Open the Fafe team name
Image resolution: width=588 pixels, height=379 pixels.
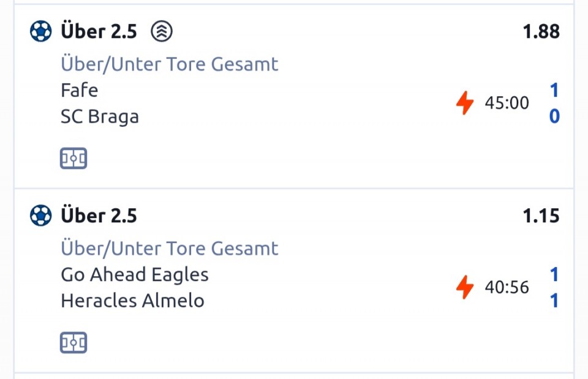coord(80,91)
